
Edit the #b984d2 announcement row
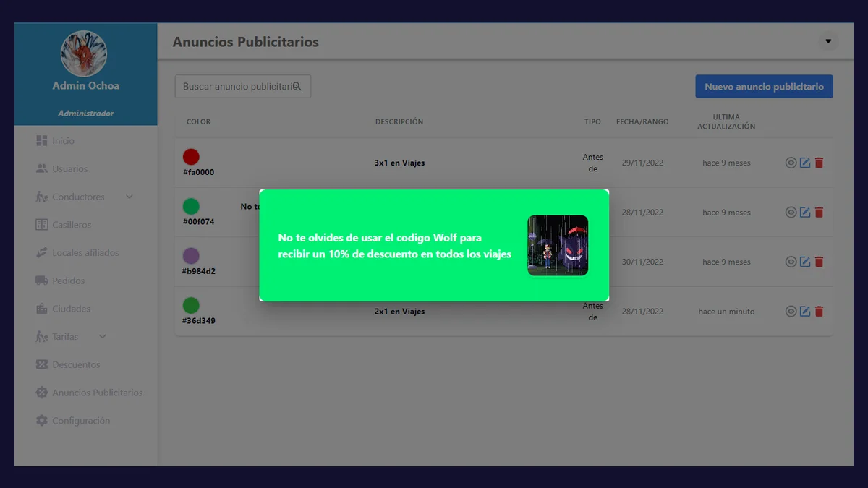(x=805, y=262)
